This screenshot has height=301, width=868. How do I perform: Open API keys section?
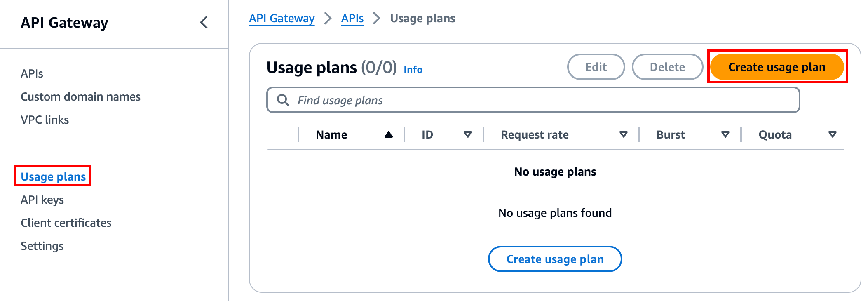(42, 200)
